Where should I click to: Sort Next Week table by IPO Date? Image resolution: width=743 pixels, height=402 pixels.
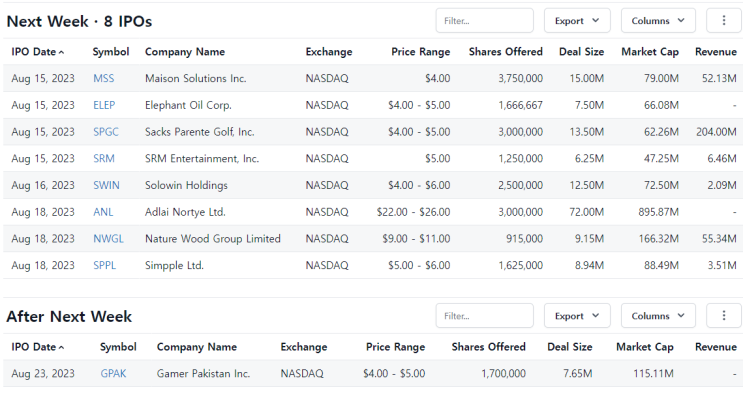(x=37, y=52)
